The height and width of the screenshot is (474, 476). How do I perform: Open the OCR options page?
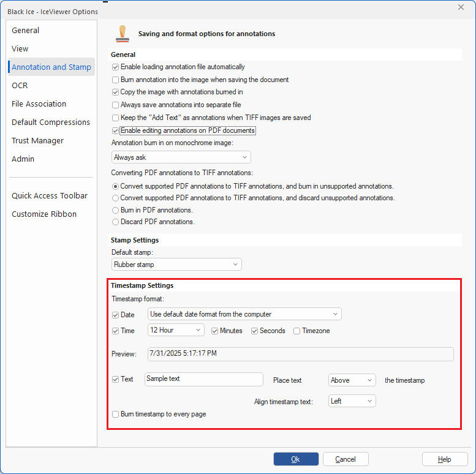[x=20, y=85]
